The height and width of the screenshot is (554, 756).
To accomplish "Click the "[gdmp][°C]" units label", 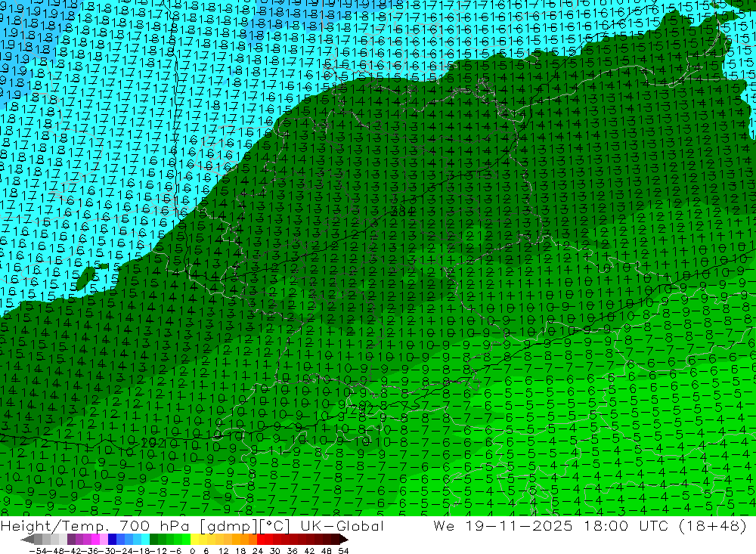I will [244, 526].
